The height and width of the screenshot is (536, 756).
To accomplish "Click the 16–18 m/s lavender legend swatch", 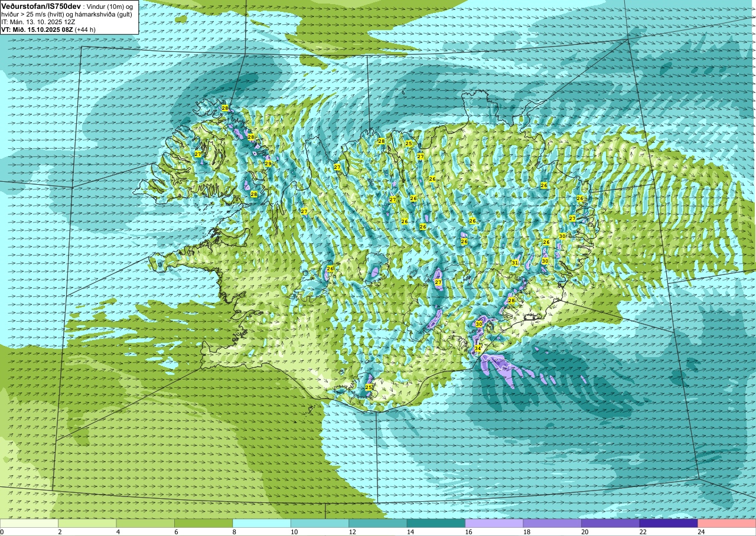I will point(494,523).
